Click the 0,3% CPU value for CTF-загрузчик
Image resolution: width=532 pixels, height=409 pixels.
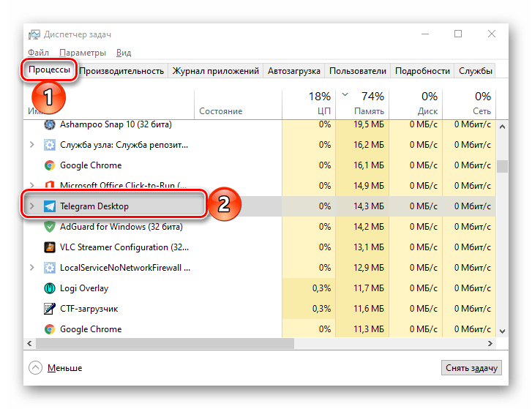(x=321, y=309)
